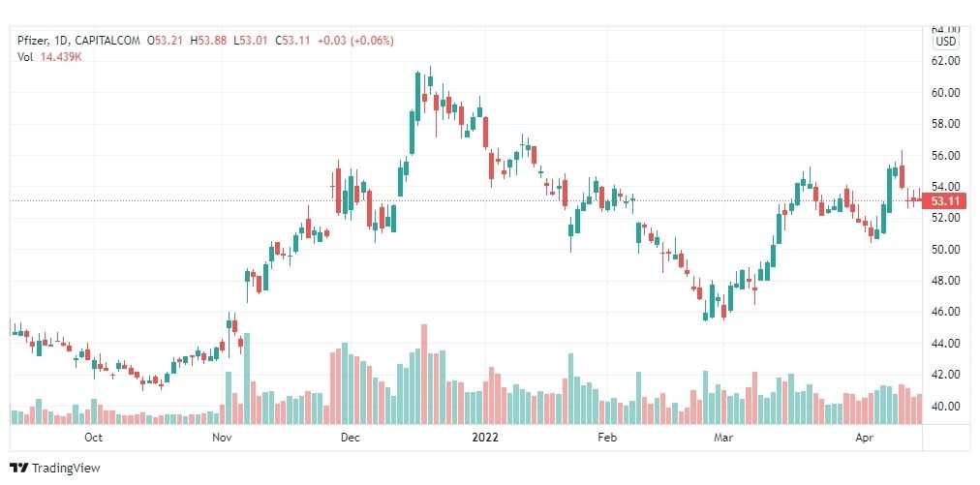Click the 46.00 level on price scale

point(945,312)
